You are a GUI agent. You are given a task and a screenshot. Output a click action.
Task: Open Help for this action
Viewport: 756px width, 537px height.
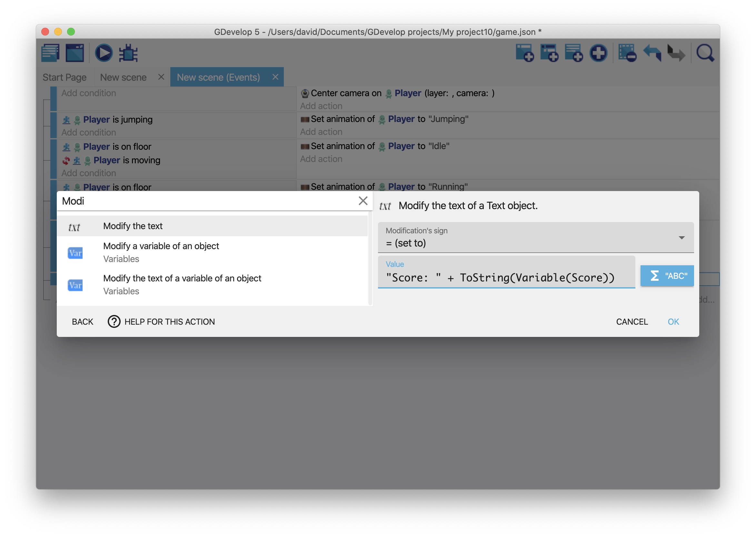[x=162, y=321]
